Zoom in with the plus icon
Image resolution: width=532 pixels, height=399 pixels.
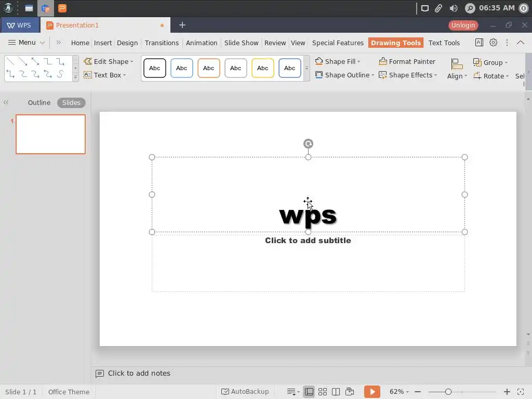click(x=507, y=392)
